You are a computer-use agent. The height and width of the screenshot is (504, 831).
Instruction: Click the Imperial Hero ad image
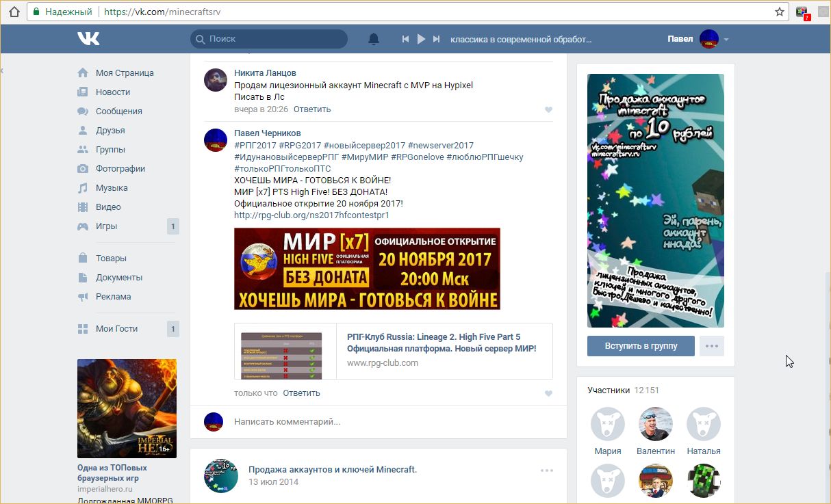point(127,408)
